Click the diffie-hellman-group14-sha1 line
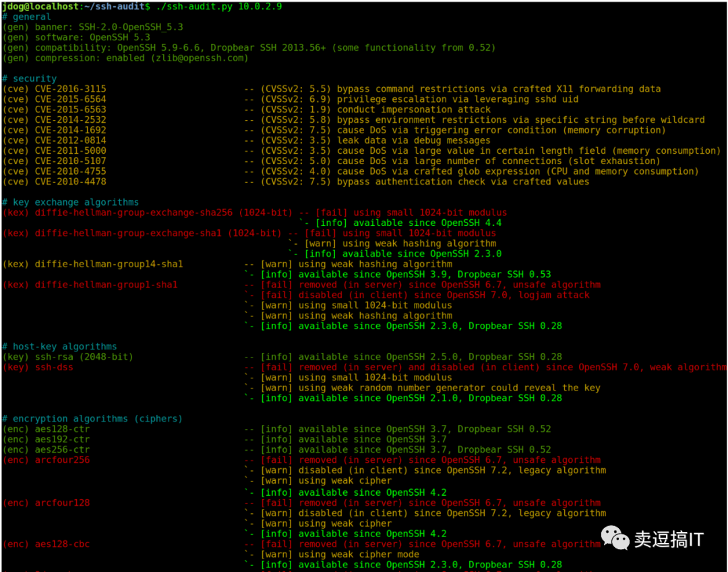Viewport: 728px width, 572px height. [x=228, y=264]
